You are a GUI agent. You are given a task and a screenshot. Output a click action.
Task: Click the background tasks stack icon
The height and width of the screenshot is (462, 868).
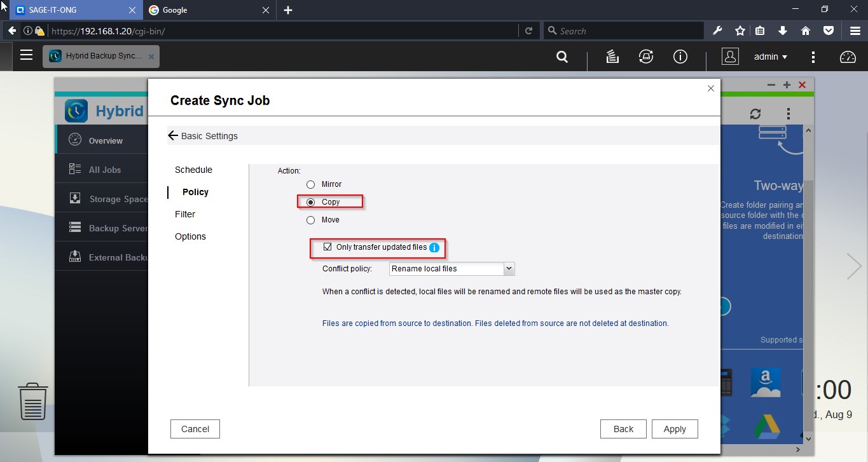coord(612,57)
